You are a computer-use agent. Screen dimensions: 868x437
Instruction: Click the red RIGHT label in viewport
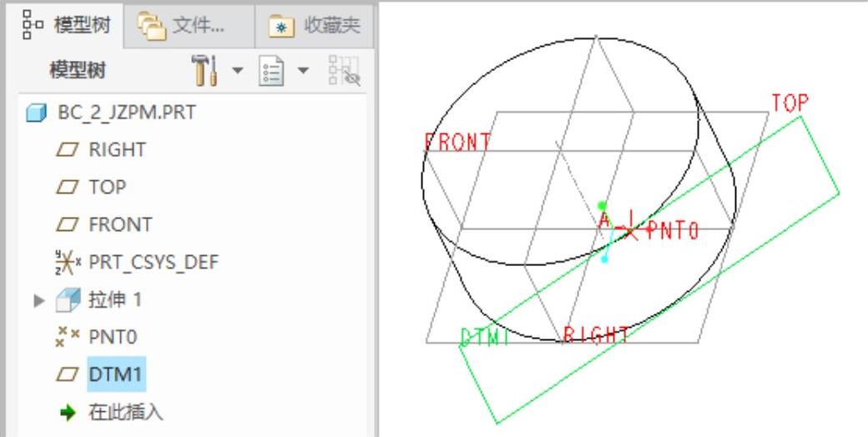pos(596,335)
